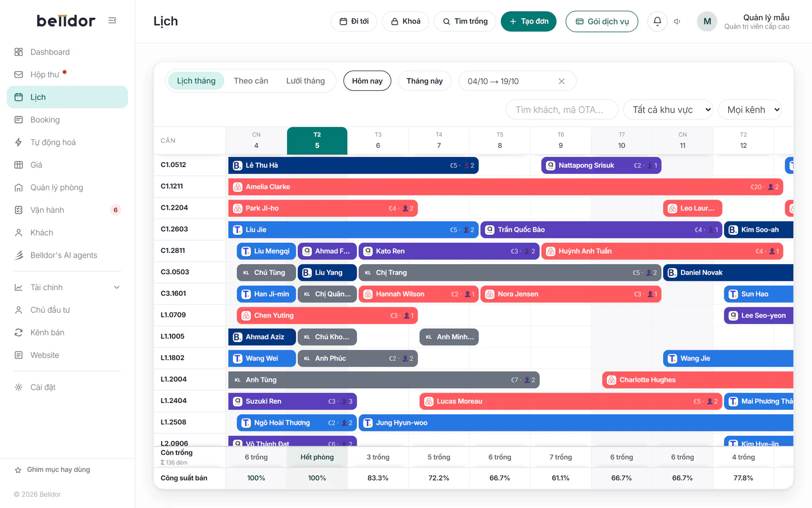Screen dimensions: 812x508
Task: Open Cài đặt settings gear
Action: 19,387
